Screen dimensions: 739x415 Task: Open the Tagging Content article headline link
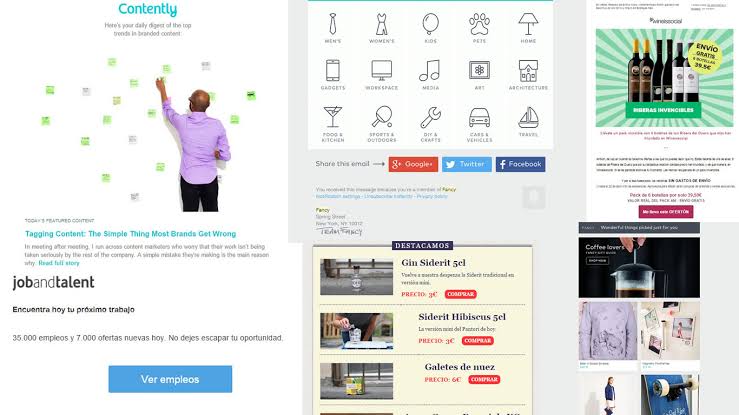131,234
